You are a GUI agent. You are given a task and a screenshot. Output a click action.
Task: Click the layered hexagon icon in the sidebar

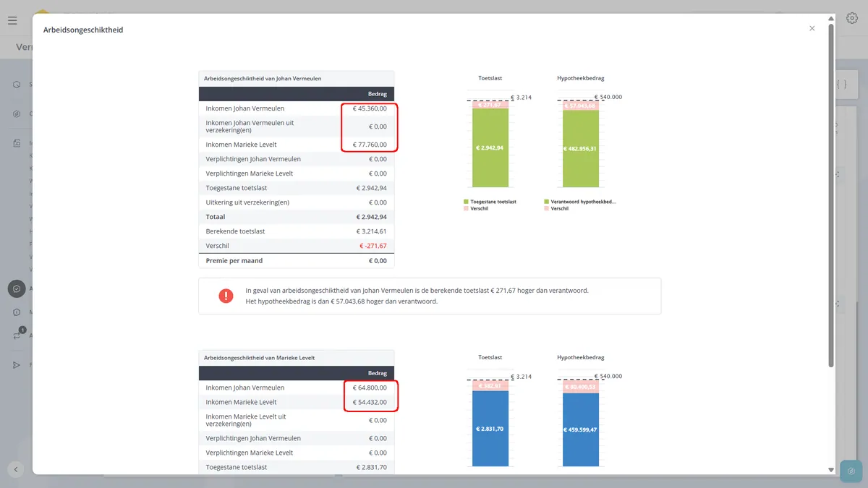coord(17,114)
